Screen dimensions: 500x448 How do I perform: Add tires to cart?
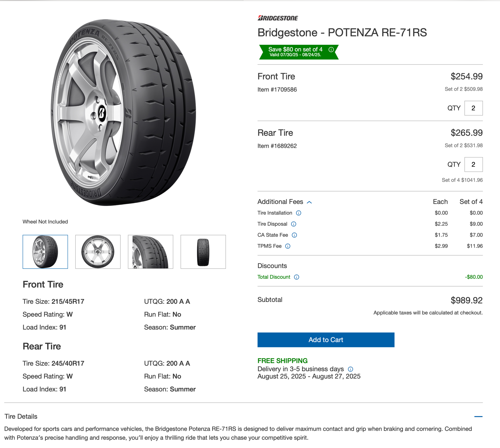[326, 340]
